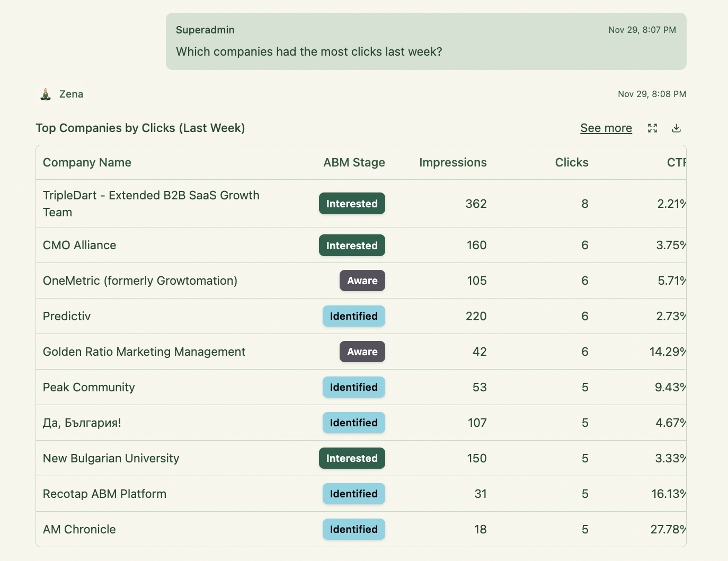Expand the table to fullscreen view

click(x=652, y=128)
